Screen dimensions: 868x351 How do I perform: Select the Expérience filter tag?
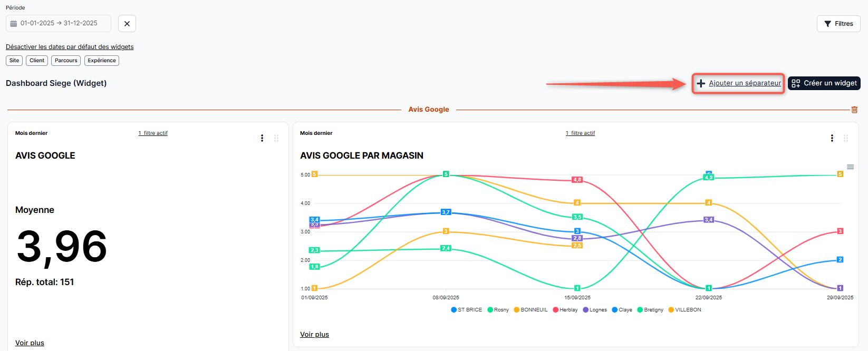[102, 61]
